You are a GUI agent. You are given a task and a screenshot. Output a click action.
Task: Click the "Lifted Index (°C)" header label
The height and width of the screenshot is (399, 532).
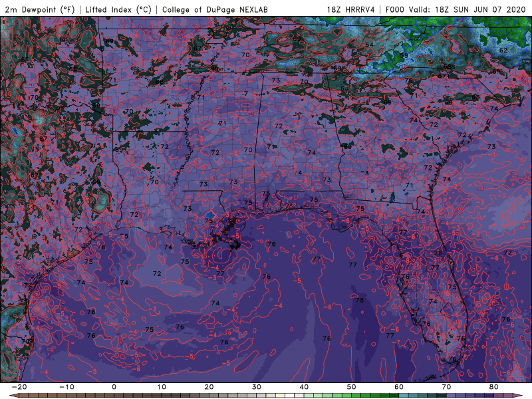118,9
